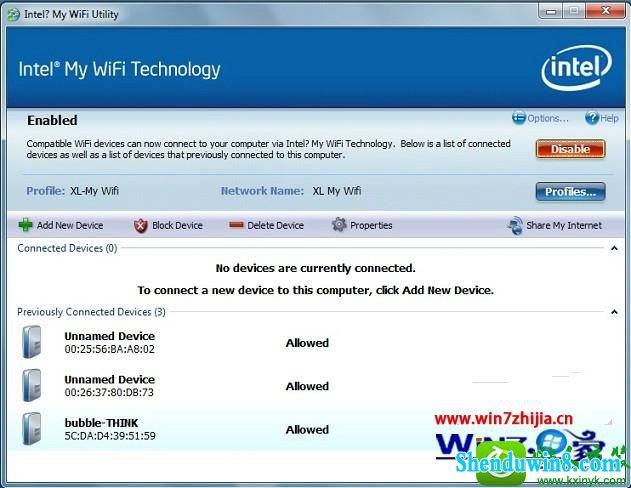Click the Delete Device label
Image resolution: width=631 pixels, height=488 pixels.
276,225
